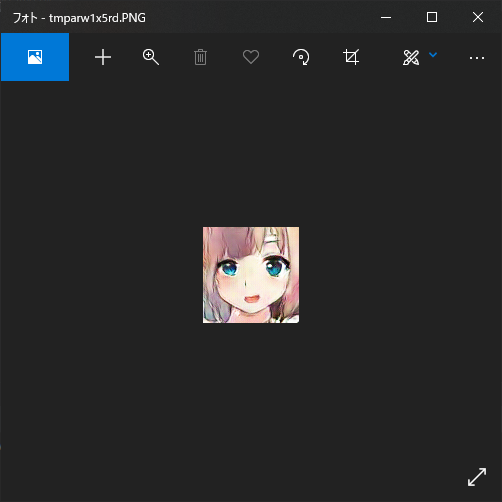Maximize the Photos window
This screenshot has width=502, height=502.
[432, 17]
